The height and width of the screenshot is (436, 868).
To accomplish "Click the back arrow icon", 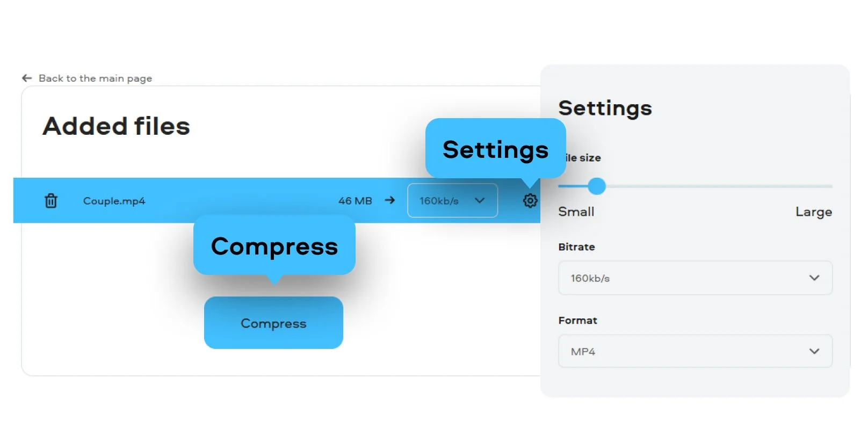I will point(27,78).
